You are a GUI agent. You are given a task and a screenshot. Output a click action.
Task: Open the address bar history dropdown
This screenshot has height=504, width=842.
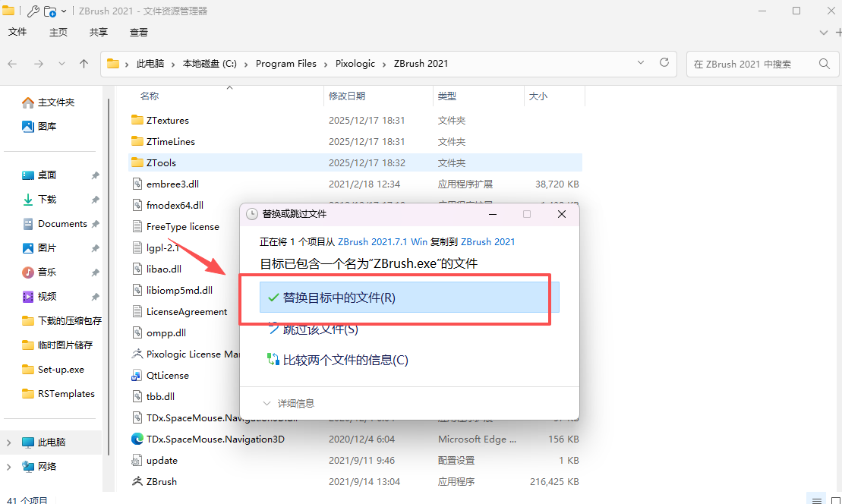click(x=640, y=64)
